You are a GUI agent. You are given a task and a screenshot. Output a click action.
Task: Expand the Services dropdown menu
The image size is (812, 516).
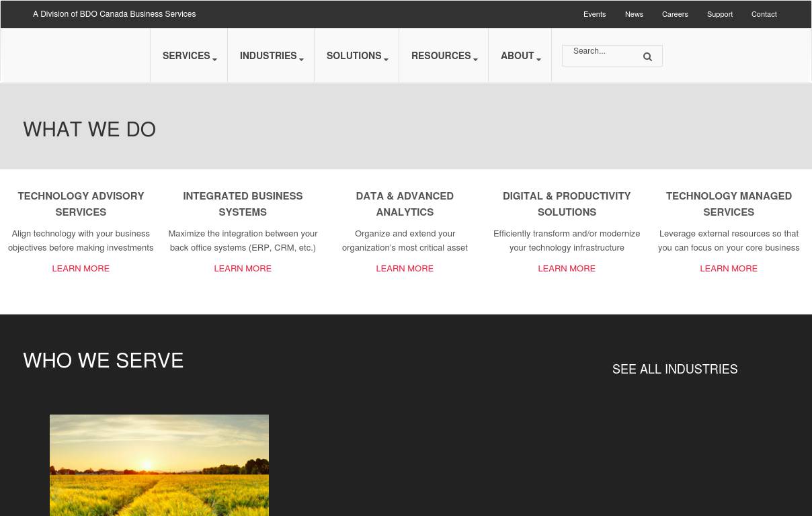189,56
